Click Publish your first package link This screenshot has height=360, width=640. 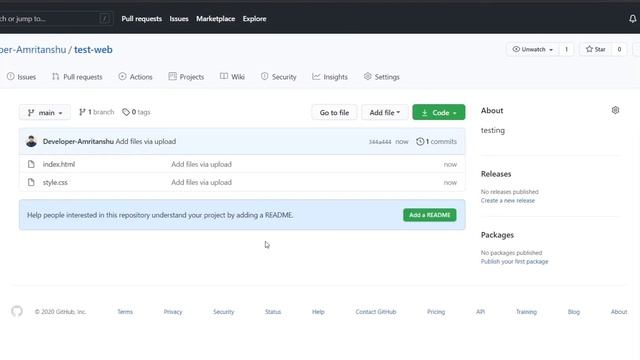(x=514, y=262)
